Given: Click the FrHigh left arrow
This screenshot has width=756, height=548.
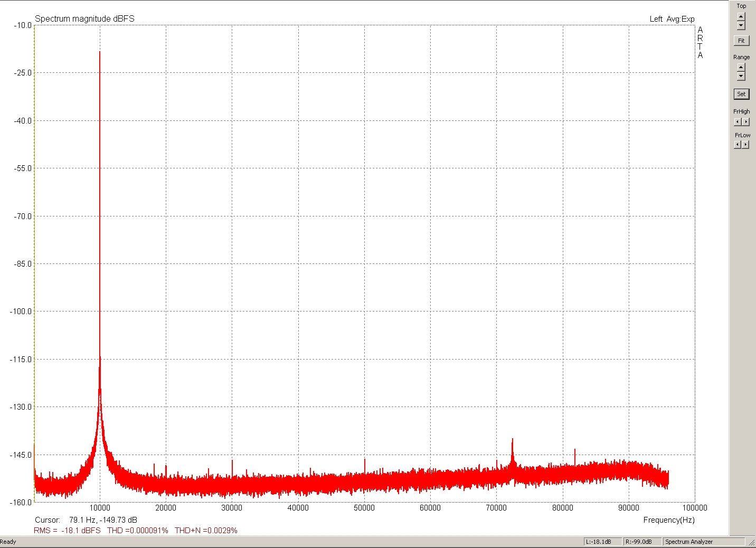Looking at the screenshot, I should tap(738, 122).
